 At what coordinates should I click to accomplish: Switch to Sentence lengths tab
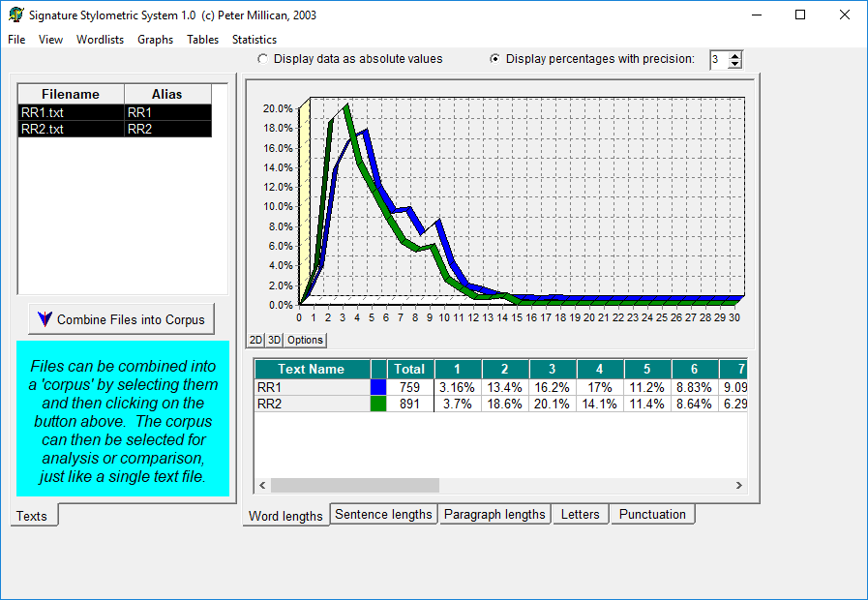[x=383, y=514]
